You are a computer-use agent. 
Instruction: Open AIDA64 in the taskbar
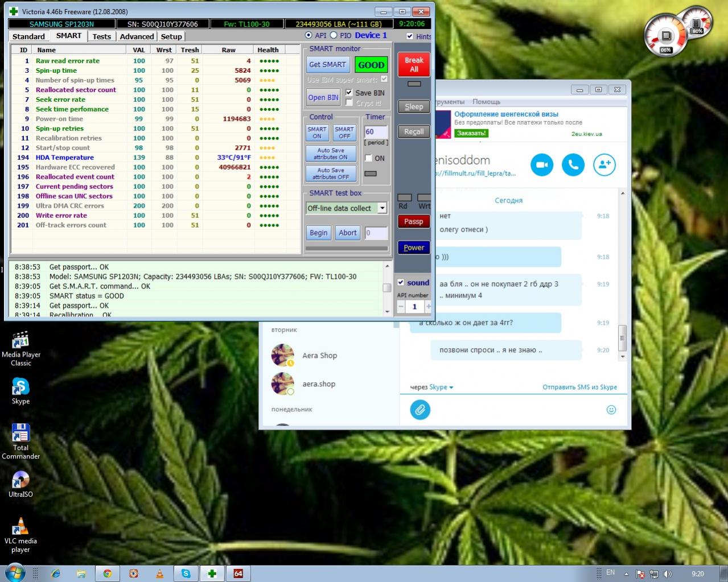coord(238,573)
